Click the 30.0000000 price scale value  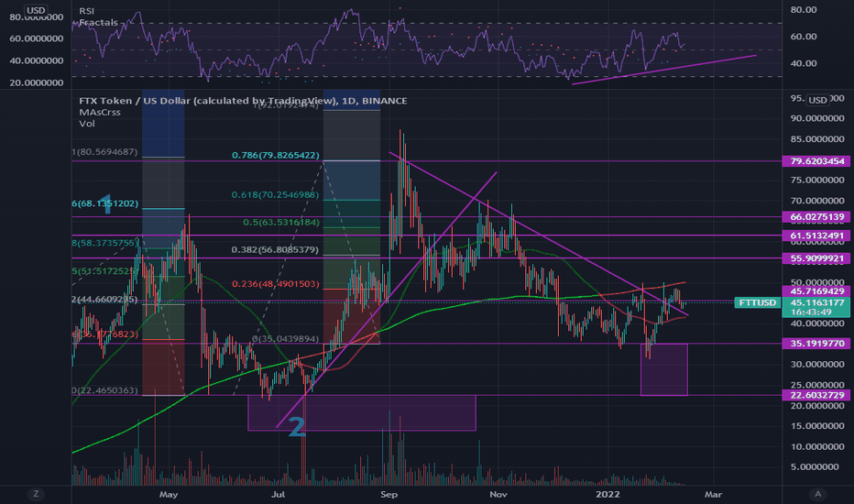coord(817,364)
